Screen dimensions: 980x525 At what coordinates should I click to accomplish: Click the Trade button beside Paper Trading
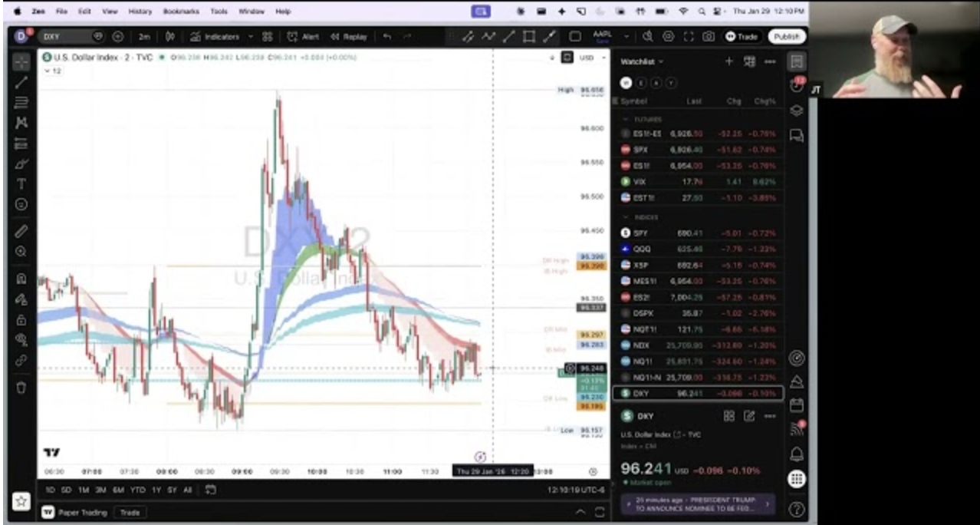(x=130, y=512)
